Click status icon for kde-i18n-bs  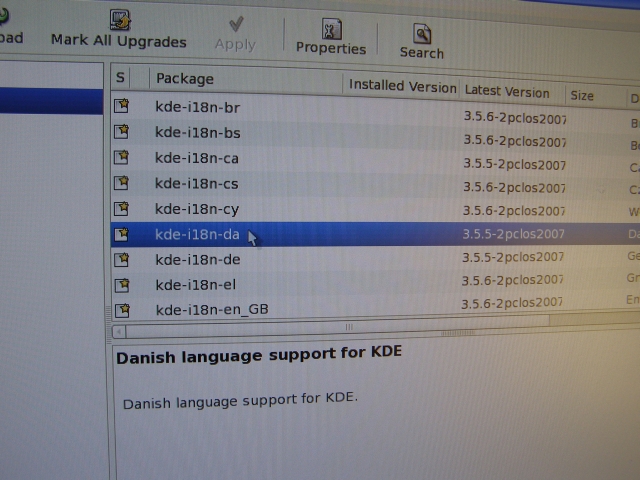tap(122, 131)
